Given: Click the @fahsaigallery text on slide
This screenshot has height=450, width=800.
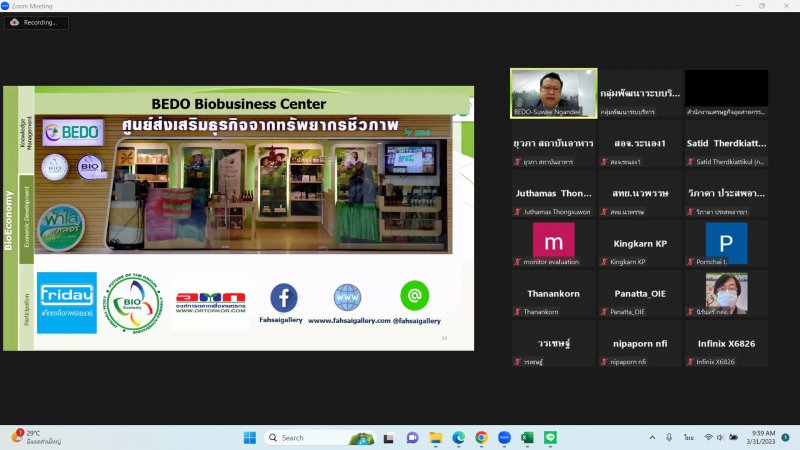Looking at the screenshot, I should coord(417,320).
